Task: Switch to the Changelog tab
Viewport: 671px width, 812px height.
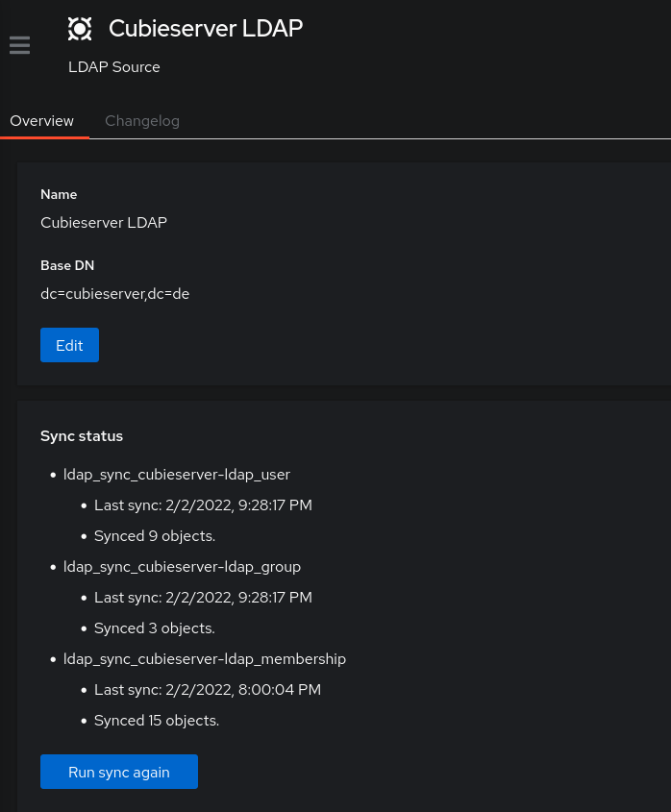Action: (x=142, y=121)
